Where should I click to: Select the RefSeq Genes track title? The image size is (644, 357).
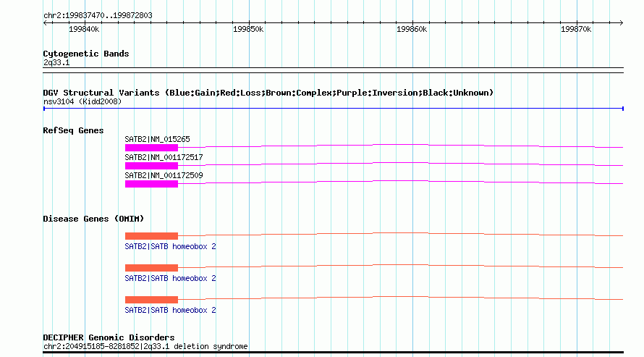click(x=73, y=130)
